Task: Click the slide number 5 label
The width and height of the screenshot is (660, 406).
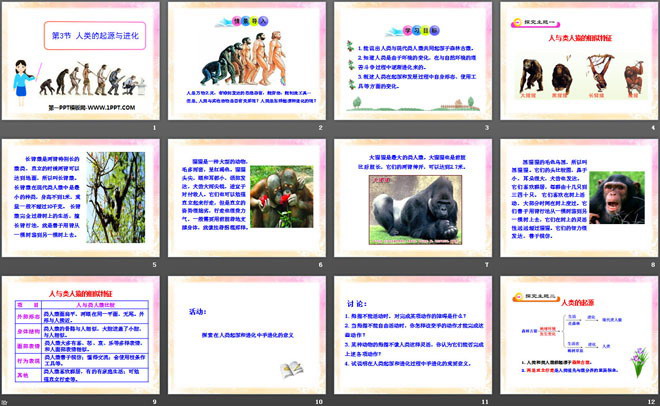Action: (154, 265)
